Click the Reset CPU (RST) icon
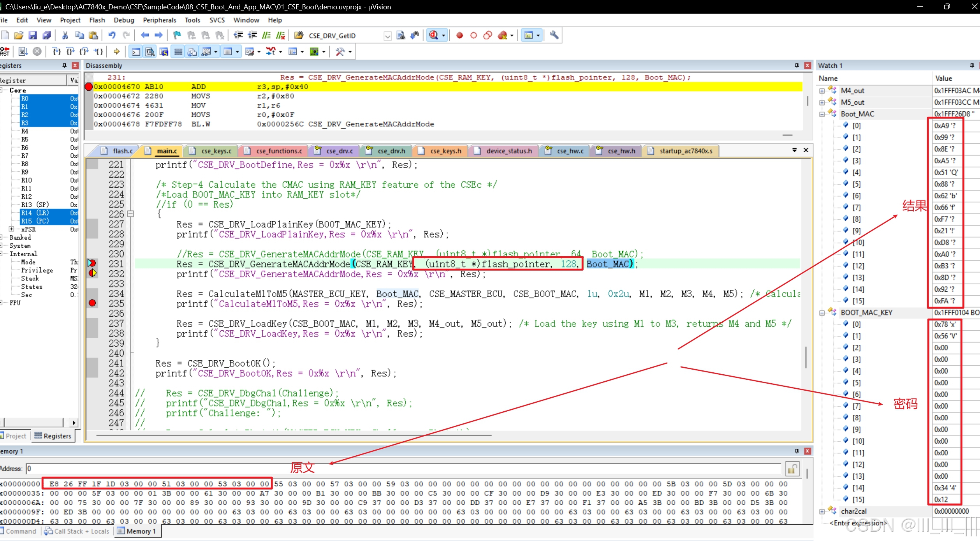The height and width of the screenshot is (541, 980). tap(5, 51)
